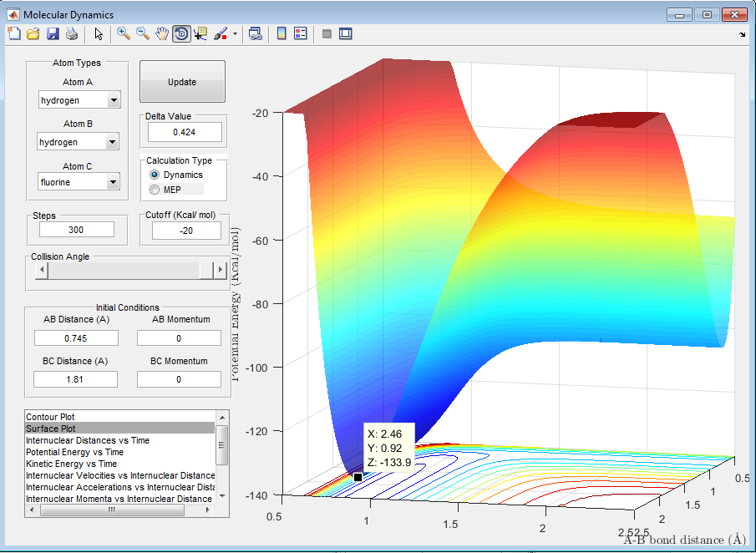Select the MEP calculation type
Image resolution: width=756 pixels, height=553 pixels.
(155, 190)
